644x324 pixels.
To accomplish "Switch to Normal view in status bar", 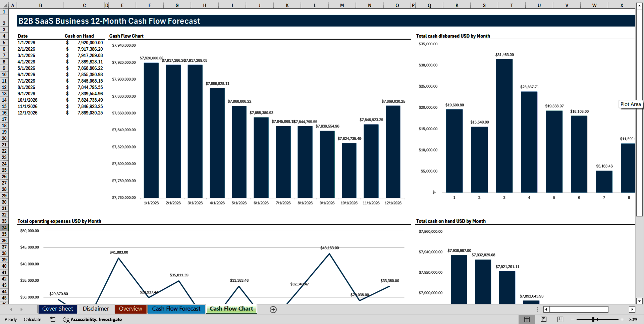I will pyautogui.click(x=527, y=319).
